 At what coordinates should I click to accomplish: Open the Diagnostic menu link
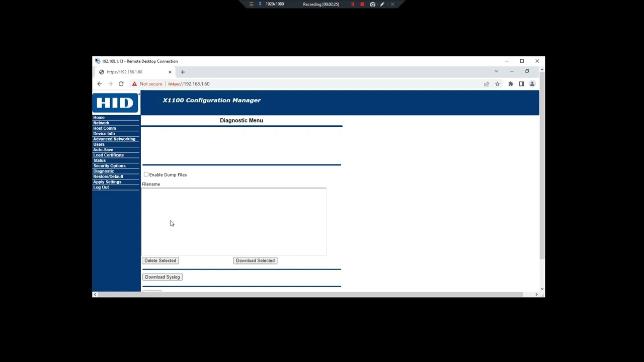point(103,171)
